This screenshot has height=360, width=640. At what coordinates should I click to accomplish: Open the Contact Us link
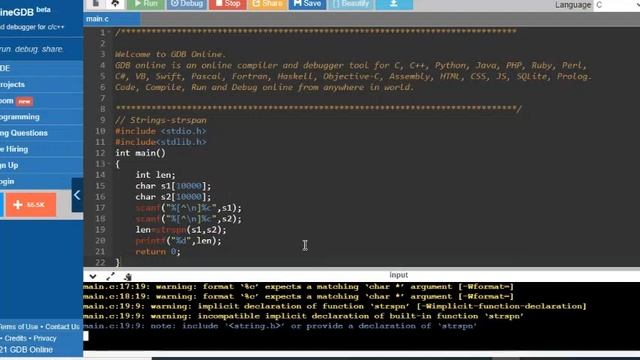click(62, 327)
